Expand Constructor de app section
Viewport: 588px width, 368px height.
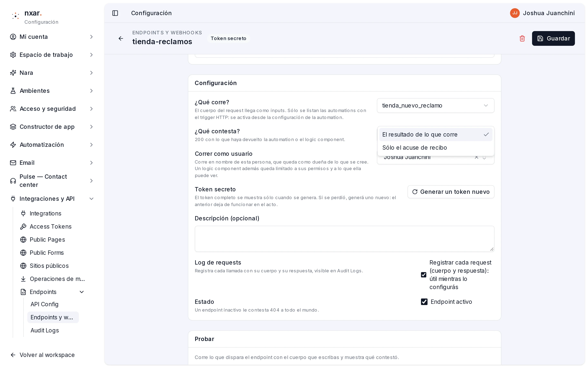point(52,127)
